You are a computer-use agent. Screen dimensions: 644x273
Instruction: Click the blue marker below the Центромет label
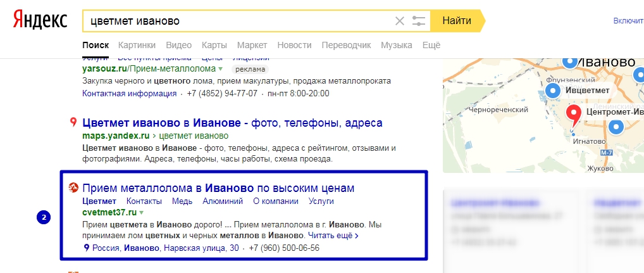pyautogui.click(x=616, y=127)
